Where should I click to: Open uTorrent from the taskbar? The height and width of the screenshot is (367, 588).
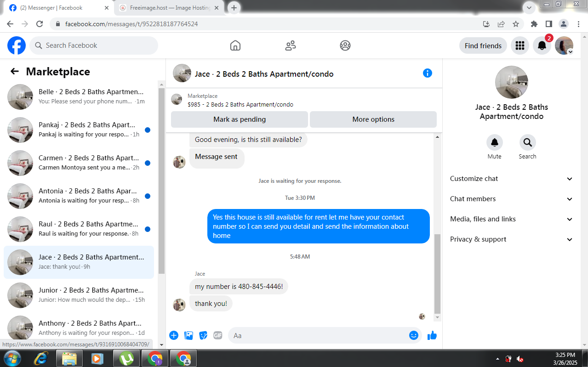tap(126, 359)
